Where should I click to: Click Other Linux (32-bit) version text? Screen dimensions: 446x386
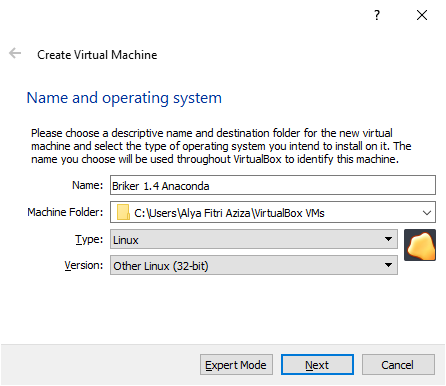point(161,266)
